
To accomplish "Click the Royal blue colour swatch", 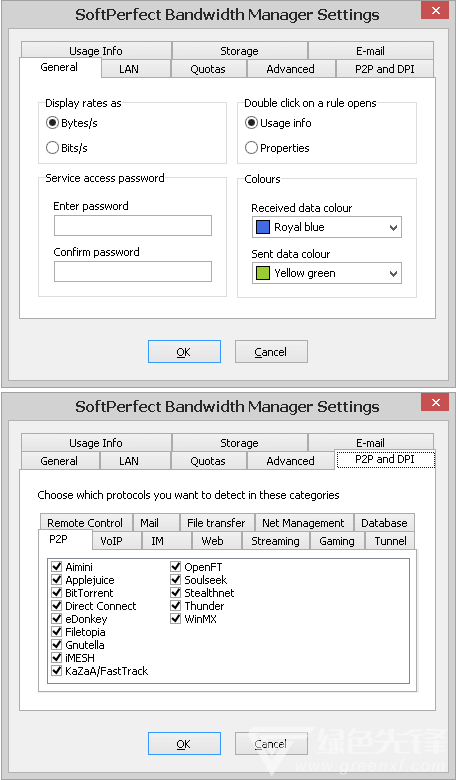I will pos(263,227).
